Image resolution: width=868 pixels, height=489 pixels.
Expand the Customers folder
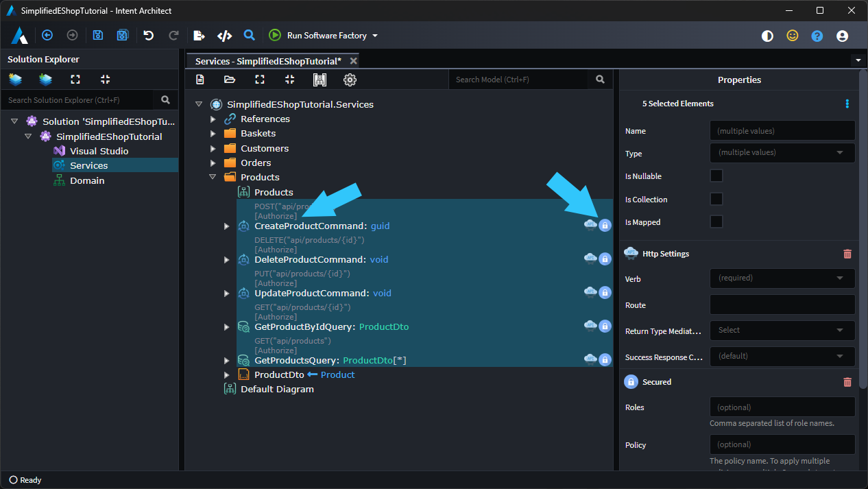pyautogui.click(x=213, y=148)
